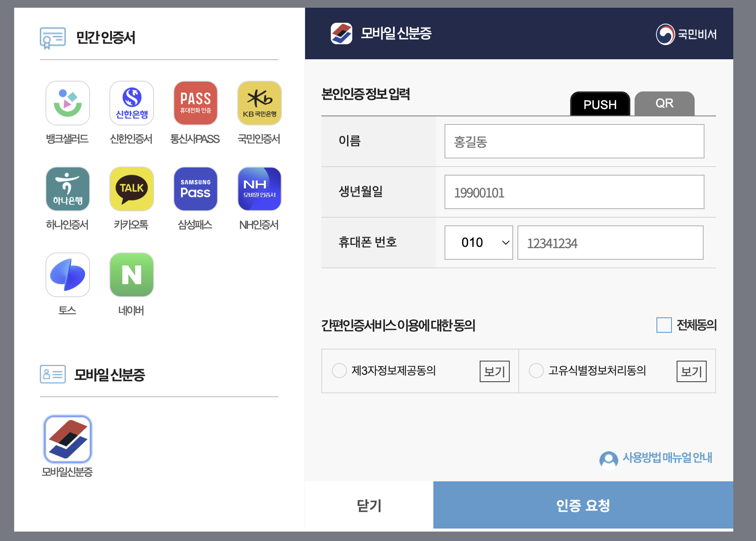The image size is (756, 541).
Task: Select the PUSH authentication tab
Action: click(x=600, y=104)
